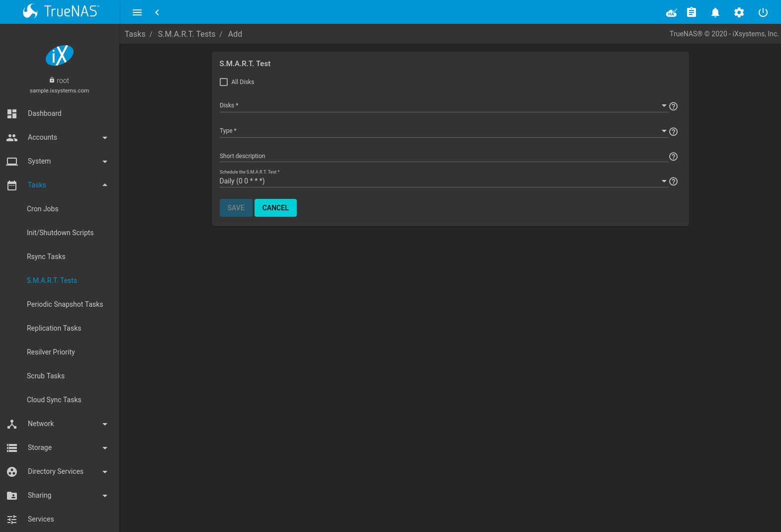Image resolution: width=781 pixels, height=532 pixels.
Task: Collapse the Tasks menu arrow
Action: [x=105, y=185]
